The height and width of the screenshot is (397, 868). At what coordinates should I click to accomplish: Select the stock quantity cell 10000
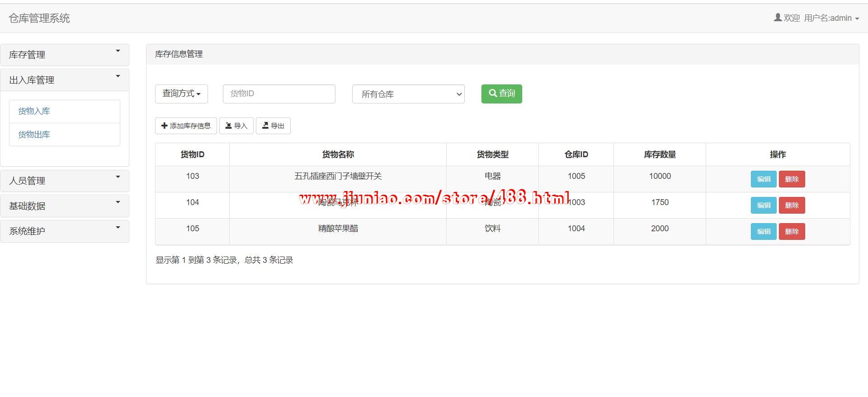(660, 179)
